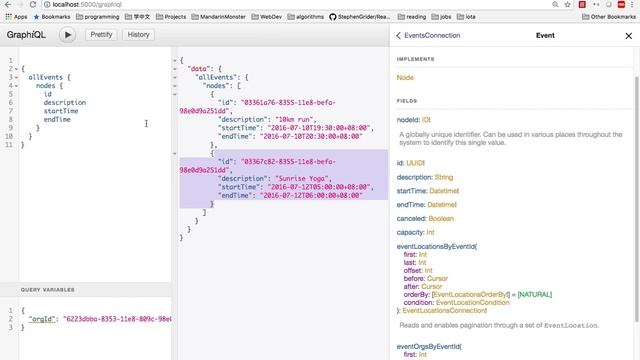Open Bookmarks folder with star

click(x=52, y=17)
